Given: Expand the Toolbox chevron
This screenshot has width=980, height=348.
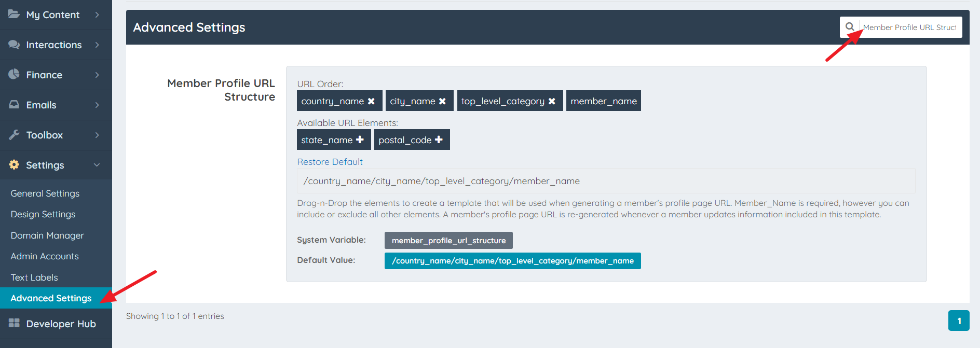Looking at the screenshot, I should click(x=97, y=135).
